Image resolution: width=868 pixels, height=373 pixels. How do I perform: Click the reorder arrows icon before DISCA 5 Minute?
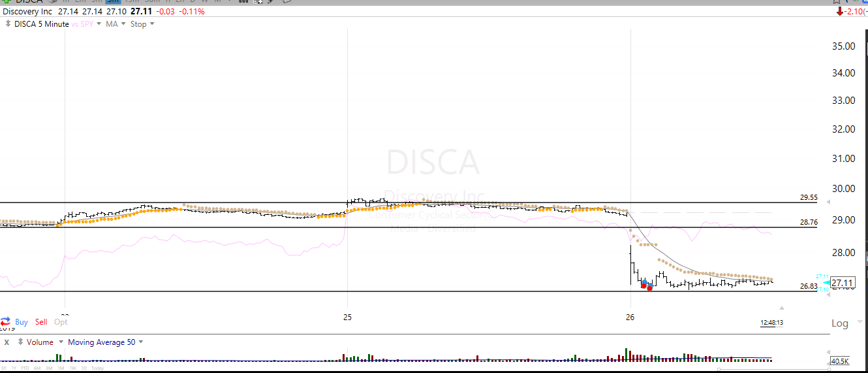[x=8, y=24]
